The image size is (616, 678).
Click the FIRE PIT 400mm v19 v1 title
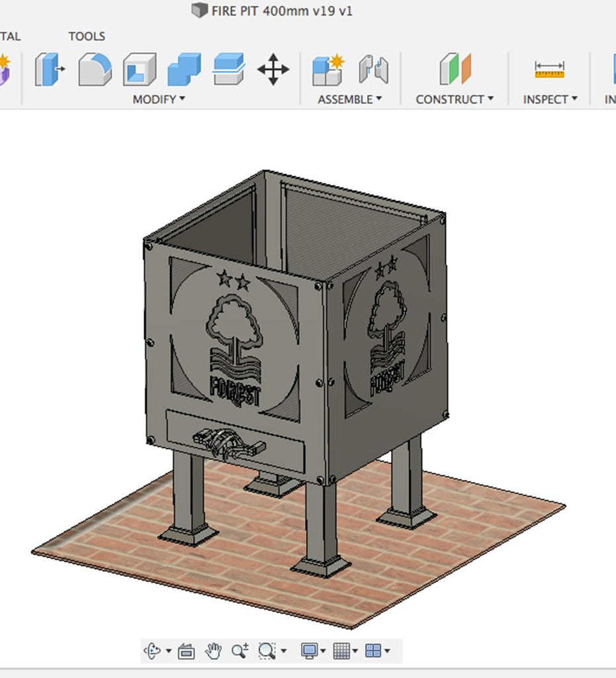click(x=282, y=11)
